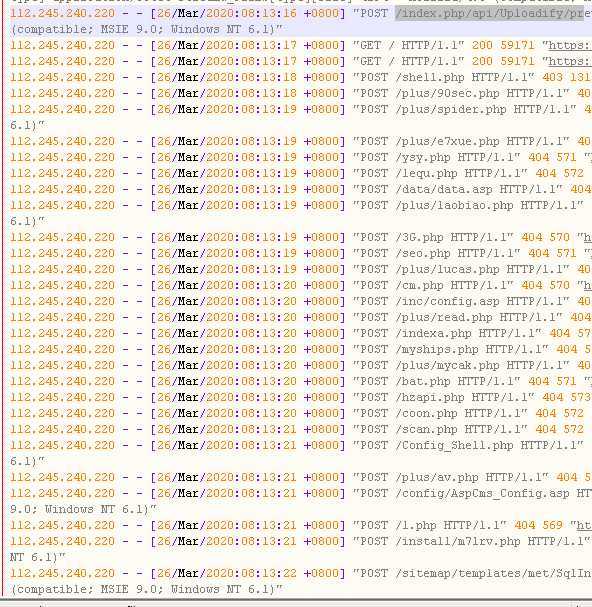Click the /3G.php request path
The width and height of the screenshot is (592, 607).
(419, 237)
